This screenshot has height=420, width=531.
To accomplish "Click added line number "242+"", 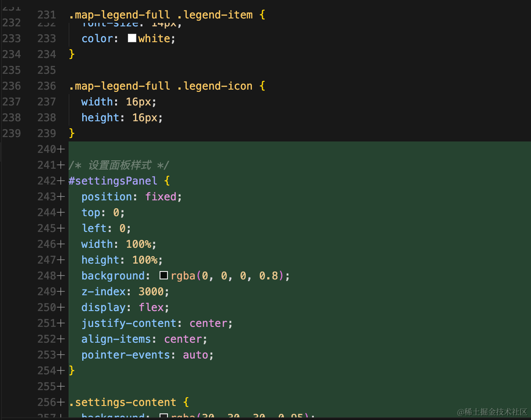I will (51, 181).
